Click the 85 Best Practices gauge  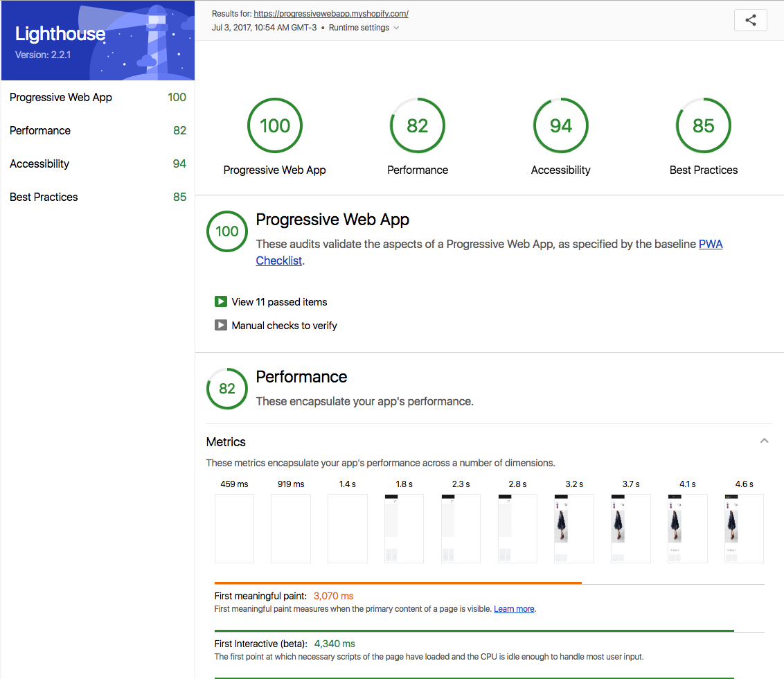pos(704,125)
